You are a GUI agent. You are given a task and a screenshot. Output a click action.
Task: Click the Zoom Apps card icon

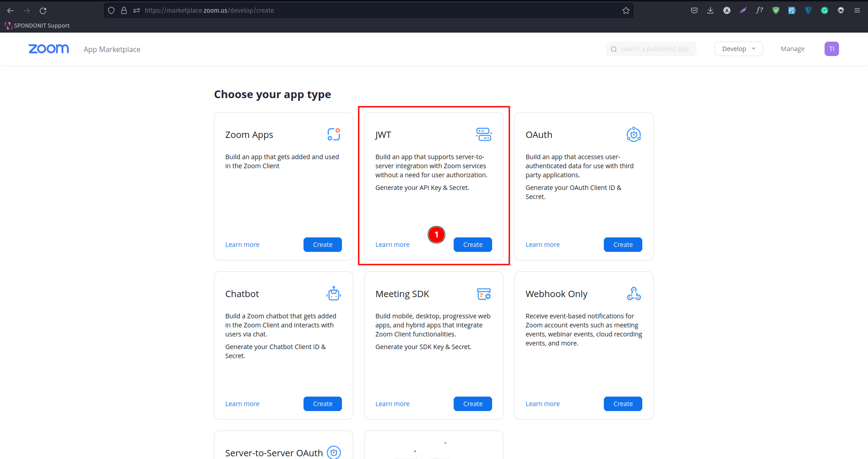pos(334,134)
